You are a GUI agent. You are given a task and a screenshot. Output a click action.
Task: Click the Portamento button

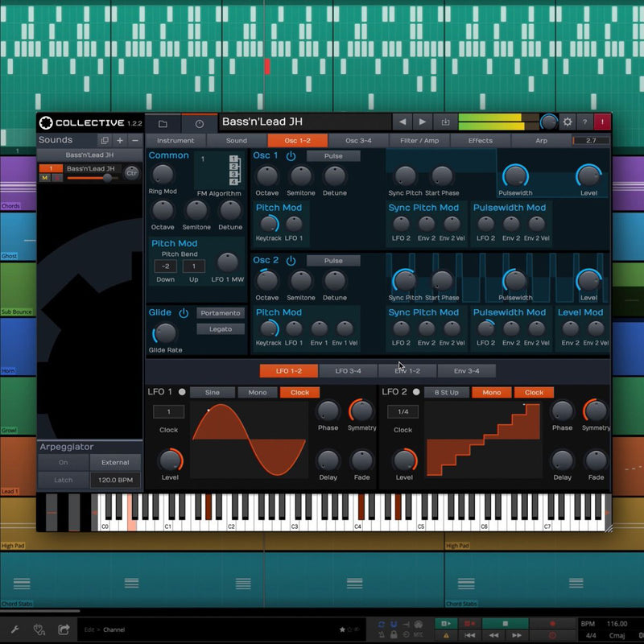(x=220, y=313)
